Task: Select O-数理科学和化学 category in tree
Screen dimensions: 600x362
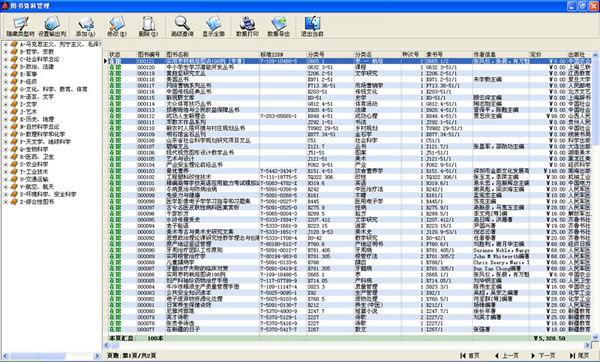Action: click(42, 134)
